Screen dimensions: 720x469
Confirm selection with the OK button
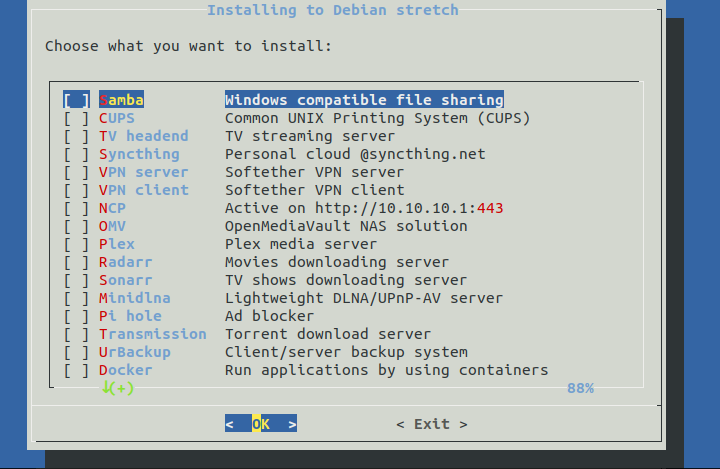coord(261,424)
